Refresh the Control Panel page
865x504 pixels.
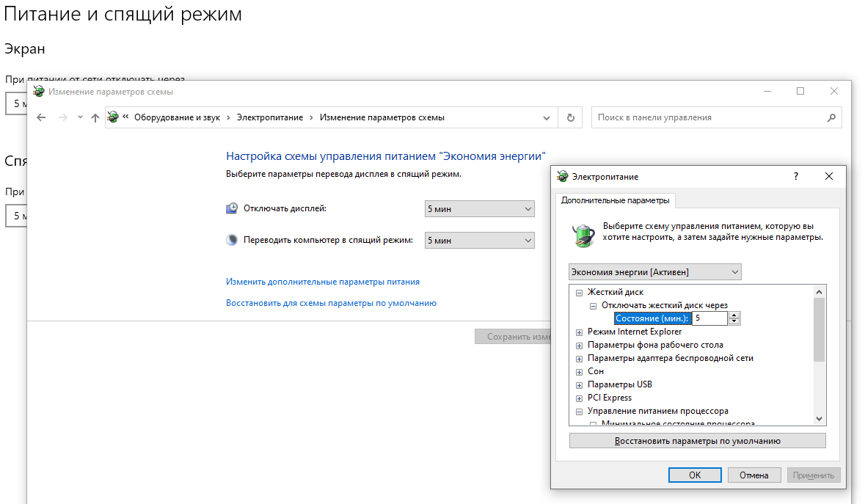[570, 117]
